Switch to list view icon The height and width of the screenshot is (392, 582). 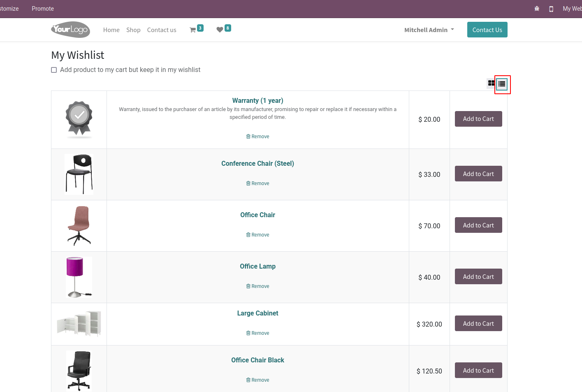coord(502,84)
